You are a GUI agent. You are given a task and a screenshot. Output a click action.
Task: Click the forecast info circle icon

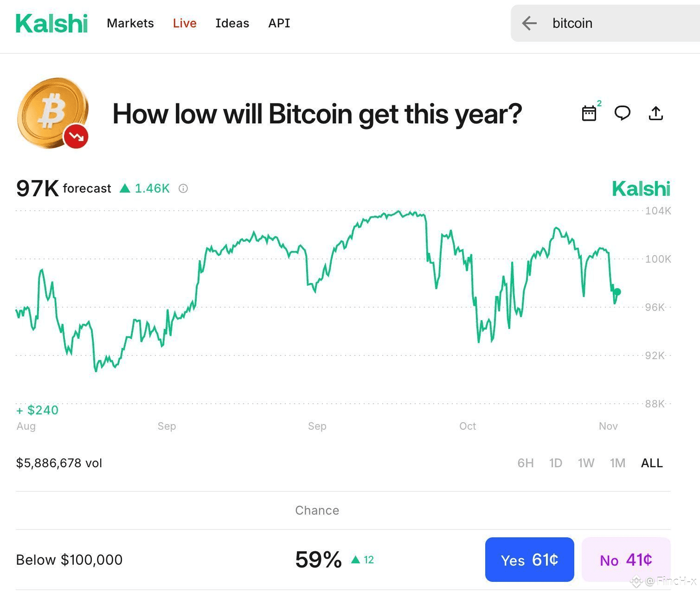[x=183, y=188]
